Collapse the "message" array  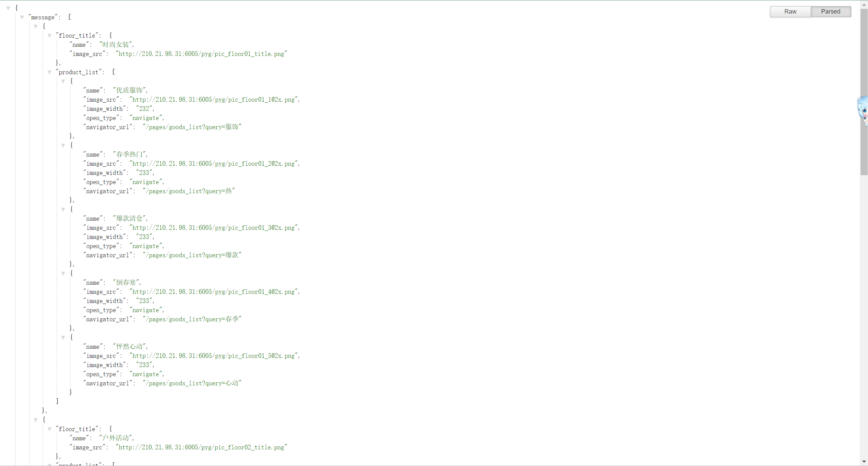[22, 17]
